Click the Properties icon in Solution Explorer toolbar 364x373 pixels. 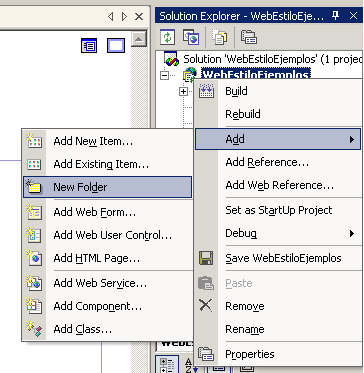[249, 37]
